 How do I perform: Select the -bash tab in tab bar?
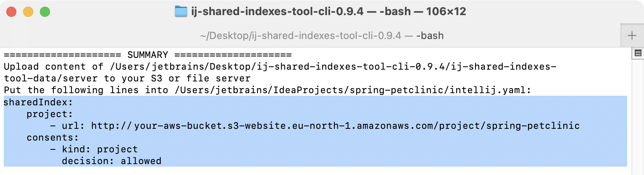[x=322, y=36]
